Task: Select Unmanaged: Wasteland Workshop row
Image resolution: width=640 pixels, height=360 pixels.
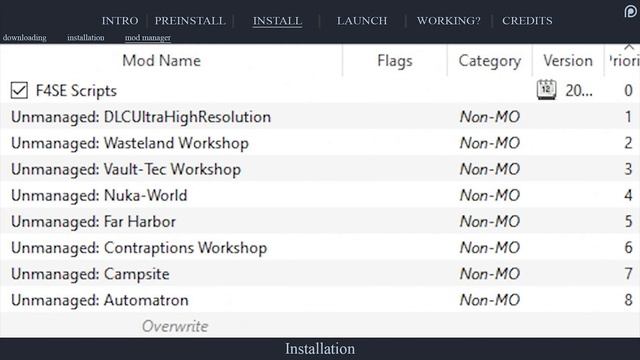Action: pos(320,143)
